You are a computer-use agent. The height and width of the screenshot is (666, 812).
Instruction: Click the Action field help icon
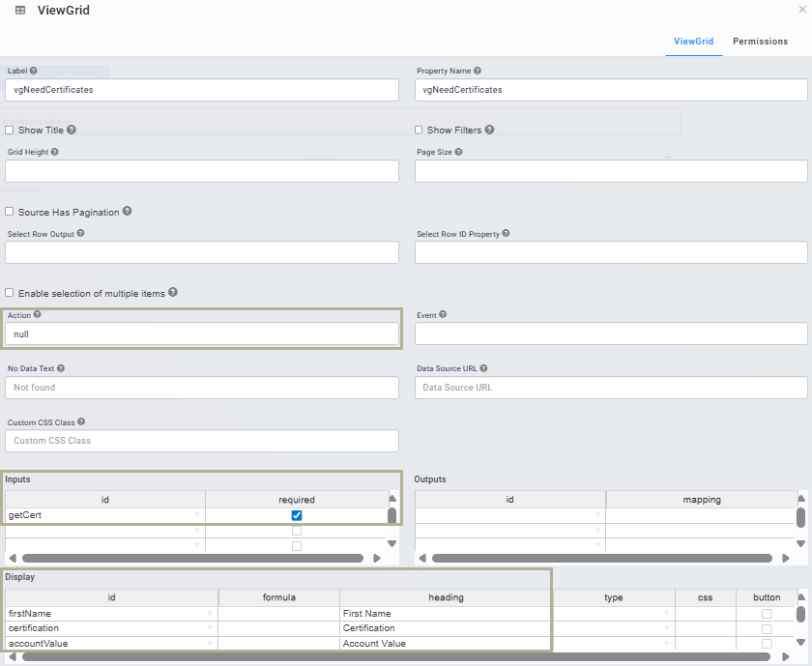(36, 315)
